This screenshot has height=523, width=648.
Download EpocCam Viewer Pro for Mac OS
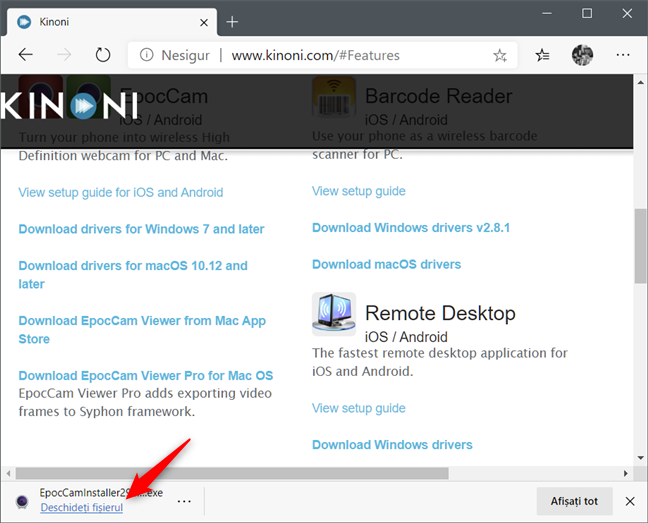point(146,376)
